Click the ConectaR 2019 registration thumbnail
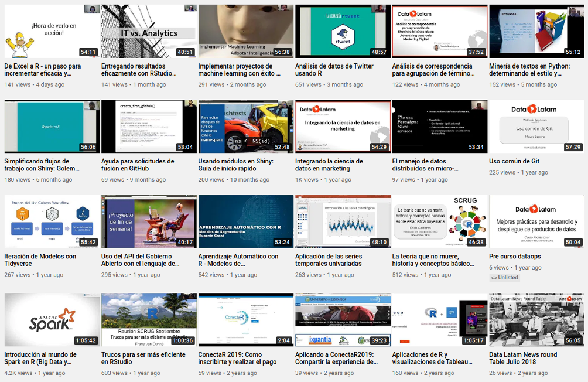The height and width of the screenshot is (382, 588). (x=245, y=320)
